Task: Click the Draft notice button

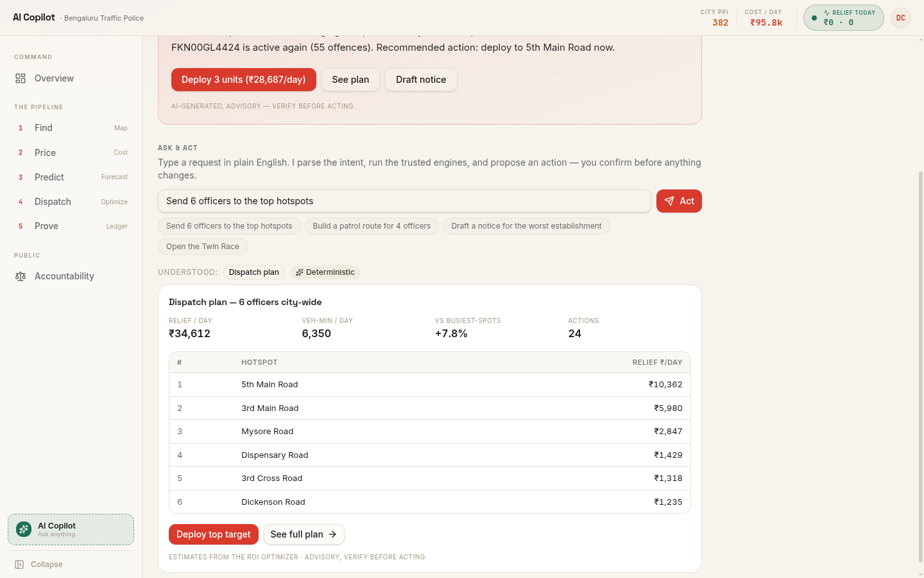Action: pos(421,80)
